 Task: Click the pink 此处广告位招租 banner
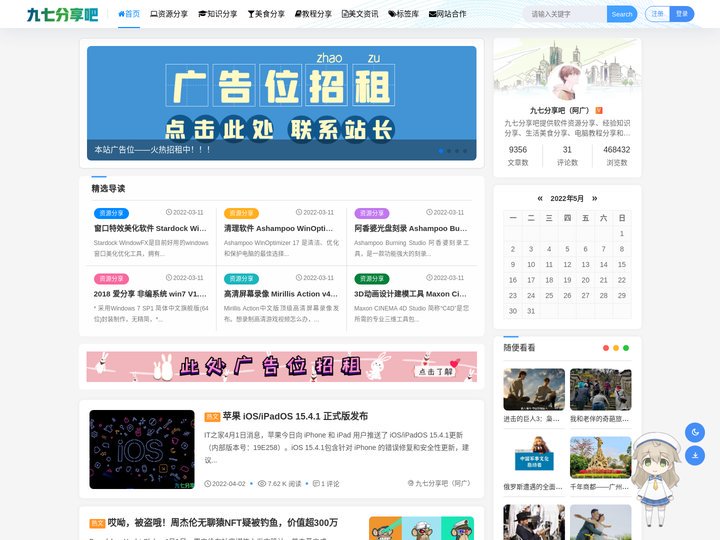[281, 367]
